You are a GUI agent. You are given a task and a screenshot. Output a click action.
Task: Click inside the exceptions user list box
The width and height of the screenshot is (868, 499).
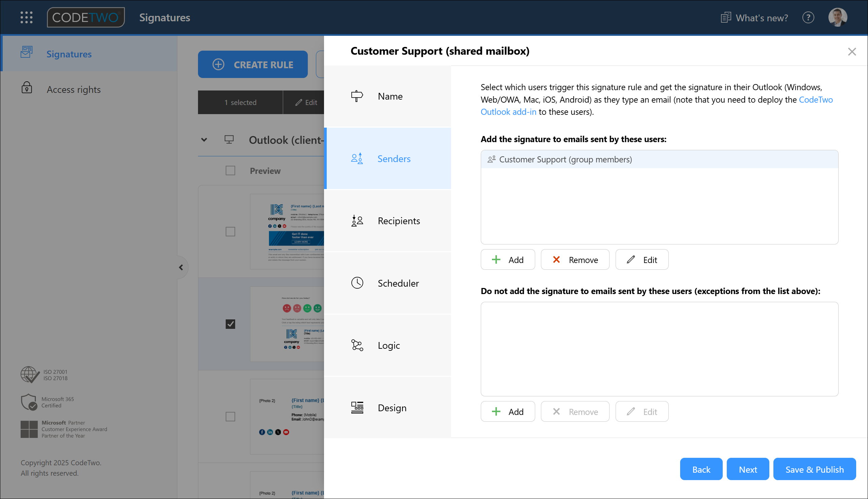(659, 349)
